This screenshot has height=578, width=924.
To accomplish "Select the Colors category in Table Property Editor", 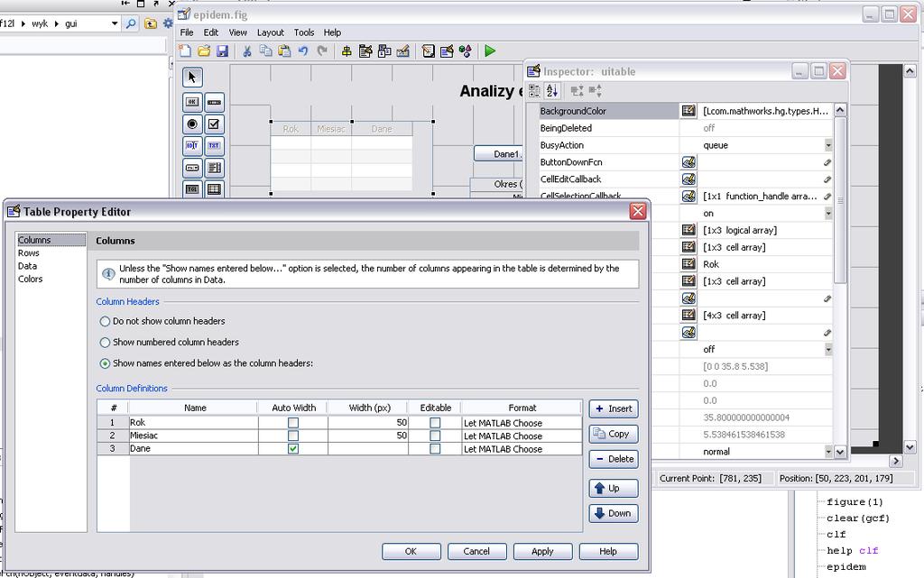I will pos(30,279).
